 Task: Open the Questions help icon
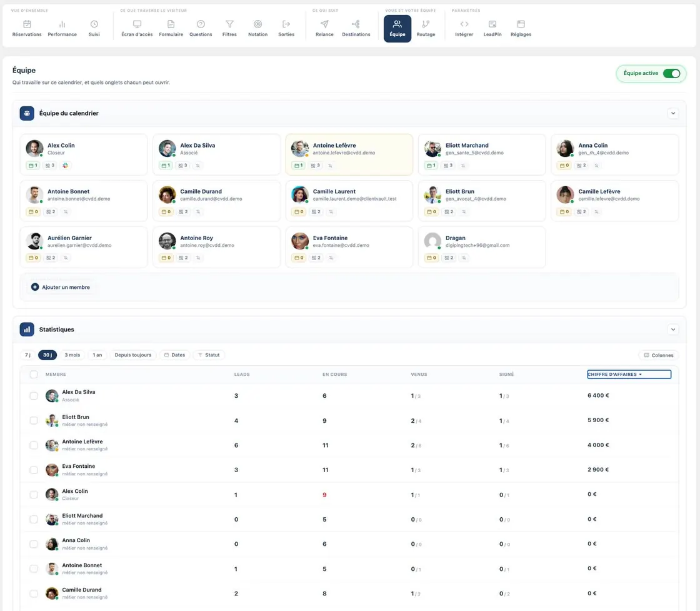pos(201,24)
